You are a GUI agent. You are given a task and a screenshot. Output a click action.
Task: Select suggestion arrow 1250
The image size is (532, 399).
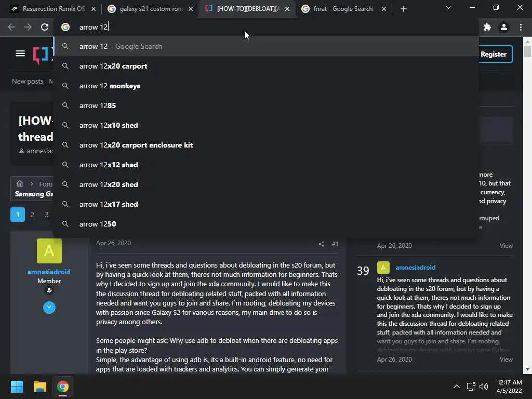point(266,224)
